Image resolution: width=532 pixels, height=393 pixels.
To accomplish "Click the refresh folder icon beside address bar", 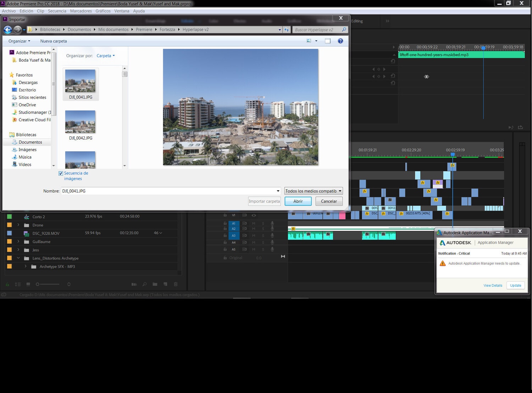I will pos(287,30).
